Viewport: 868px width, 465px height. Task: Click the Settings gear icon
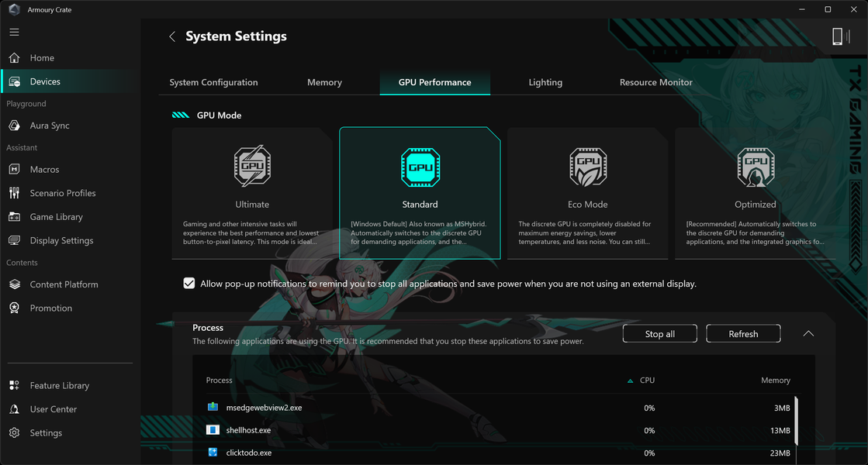[15, 433]
